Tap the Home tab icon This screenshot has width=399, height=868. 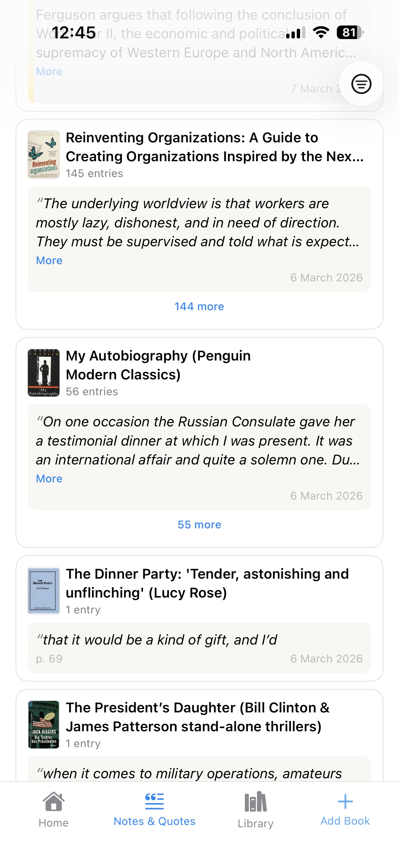tap(54, 801)
